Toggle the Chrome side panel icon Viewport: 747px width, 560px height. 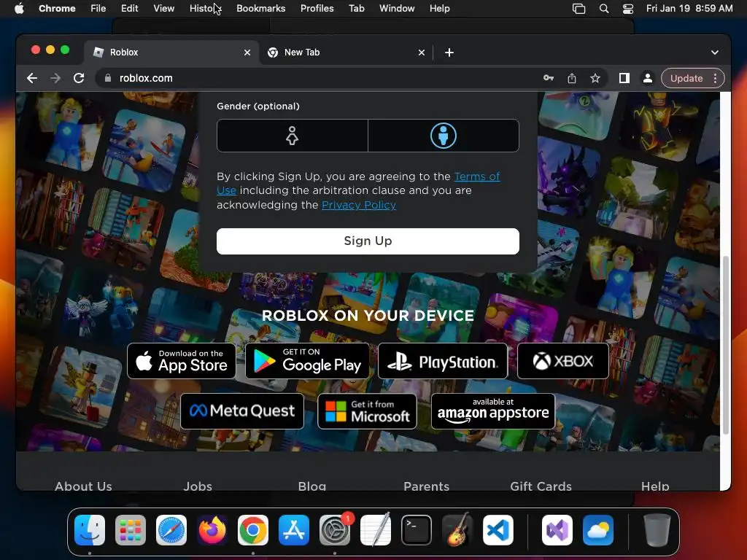coord(624,78)
